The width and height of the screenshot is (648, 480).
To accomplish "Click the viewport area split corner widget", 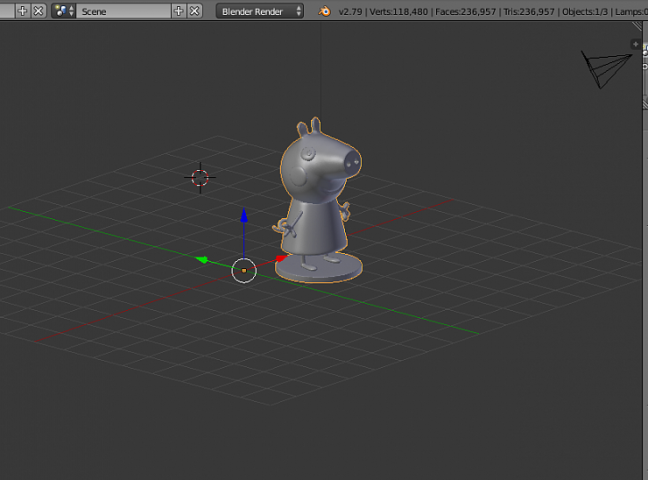I will [637, 26].
